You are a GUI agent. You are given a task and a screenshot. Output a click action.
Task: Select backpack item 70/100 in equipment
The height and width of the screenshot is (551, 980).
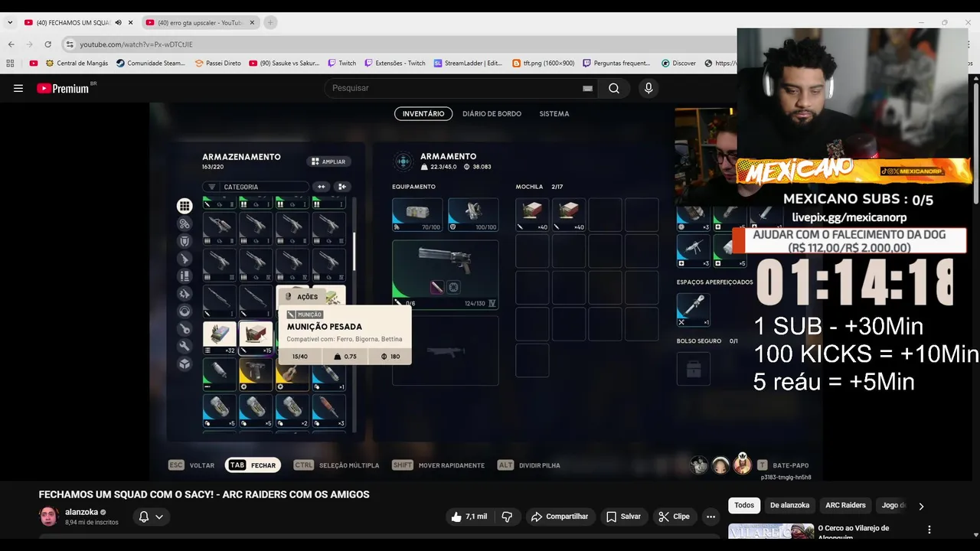[417, 215]
